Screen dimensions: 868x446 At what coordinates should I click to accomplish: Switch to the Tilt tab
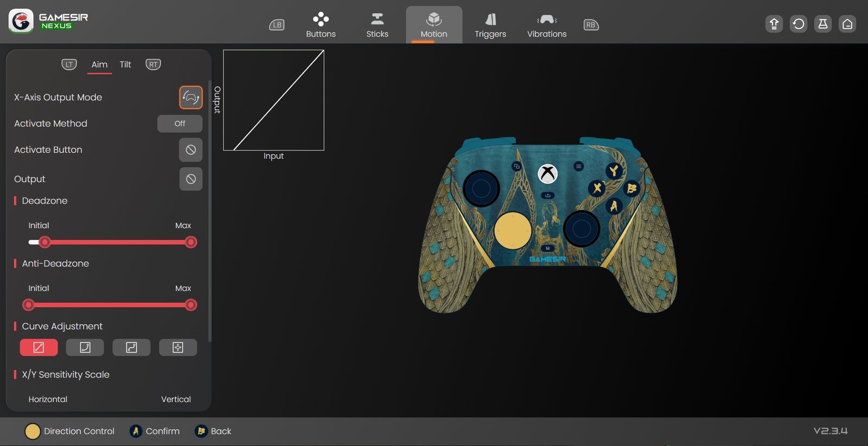pos(125,64)
